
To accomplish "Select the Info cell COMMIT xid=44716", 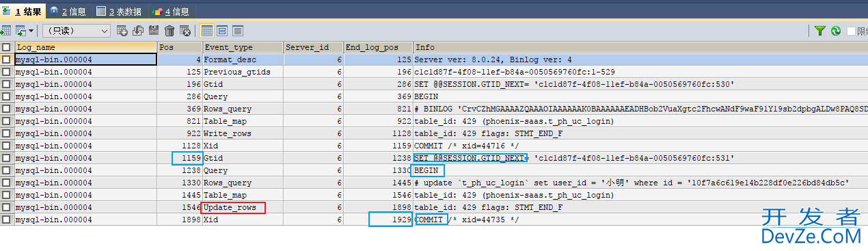I will click(x=640, y=146).
